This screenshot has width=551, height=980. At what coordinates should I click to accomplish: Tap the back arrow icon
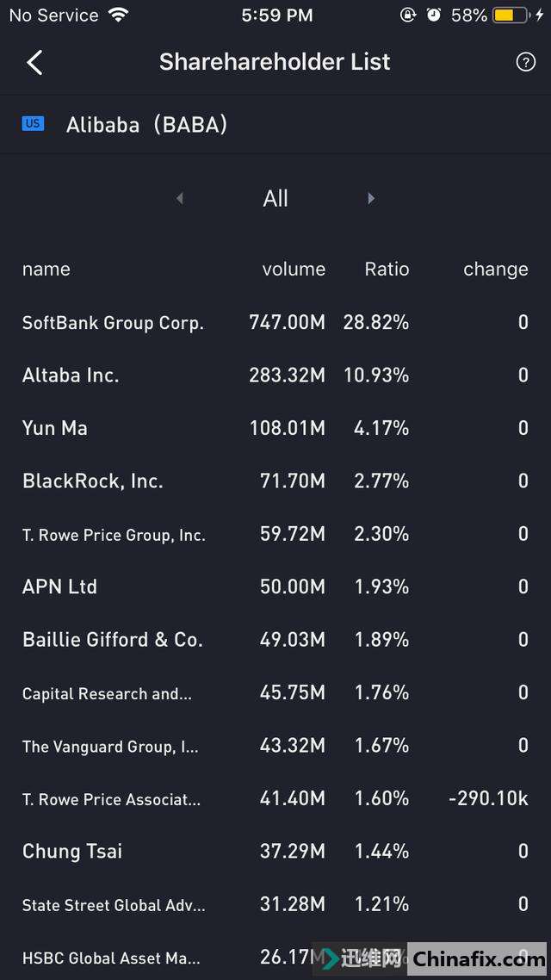(x=34, y=62)
